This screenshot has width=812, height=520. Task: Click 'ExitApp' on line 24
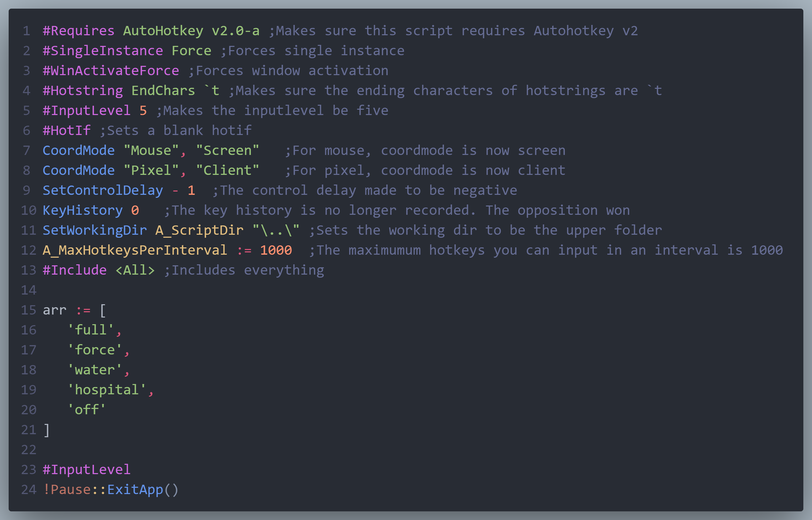[x=135, y=490]
